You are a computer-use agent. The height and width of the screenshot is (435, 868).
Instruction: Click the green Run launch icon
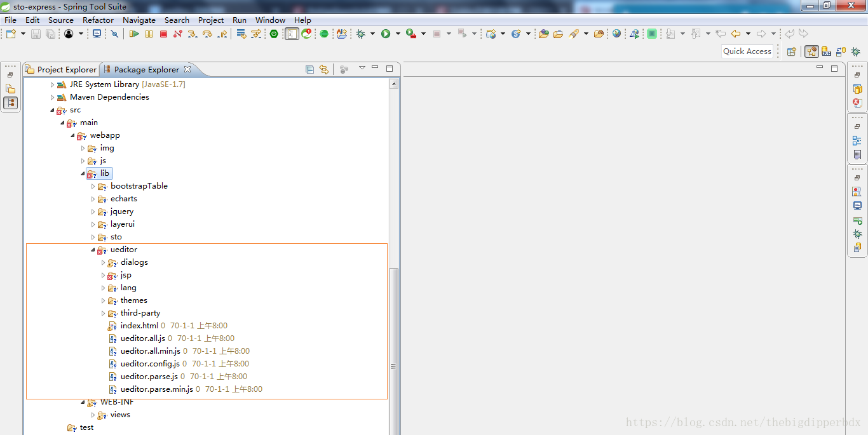[x=386, y=34]
